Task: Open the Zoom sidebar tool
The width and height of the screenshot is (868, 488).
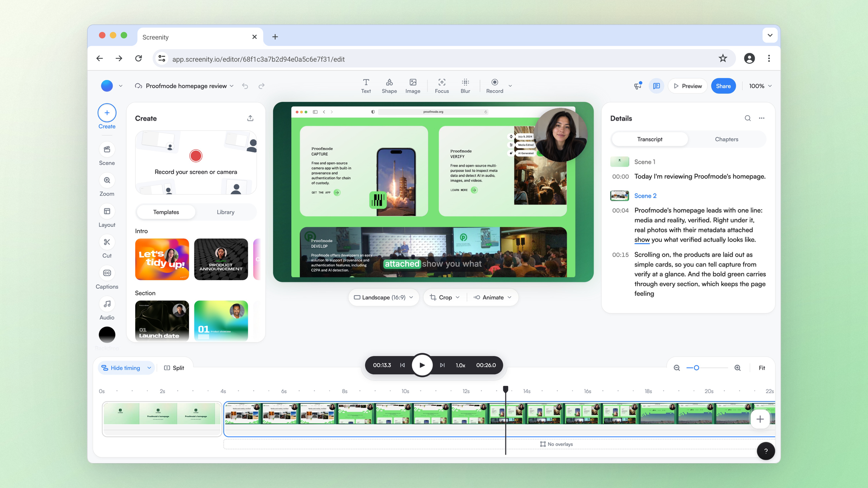Action: pyautogui.click(x=107, y=185)
